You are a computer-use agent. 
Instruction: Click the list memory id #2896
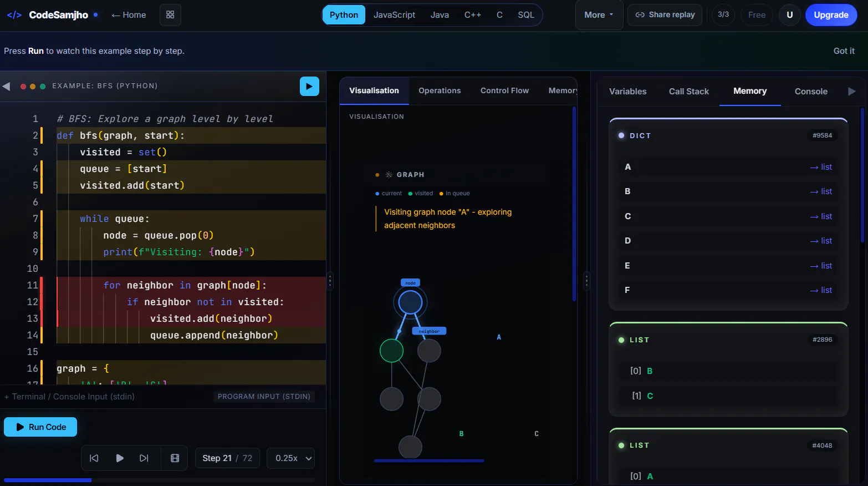822,340
